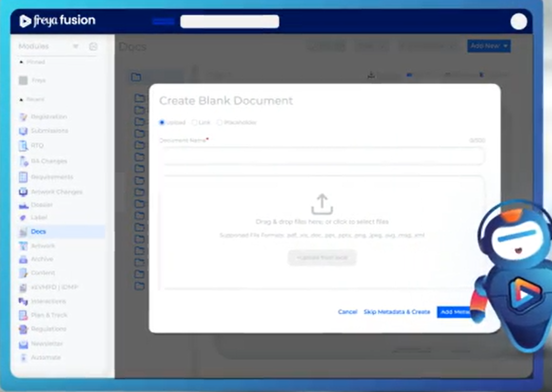Click the search bar in the top header
Screen dimensions: 552x392
pos(230,21)
